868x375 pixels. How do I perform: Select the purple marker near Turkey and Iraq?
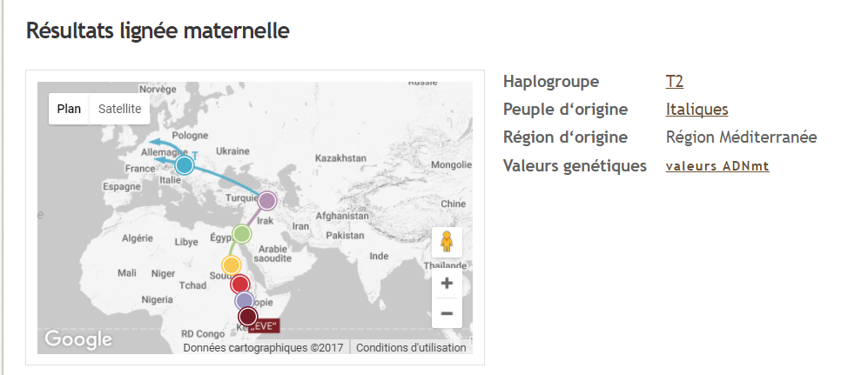tap(267, 201)
